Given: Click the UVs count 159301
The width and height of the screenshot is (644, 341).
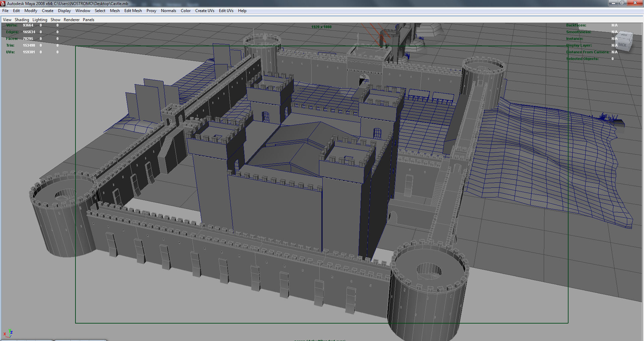Looking at the screenshot, I should pyautogui.click(x=29, y=52).
